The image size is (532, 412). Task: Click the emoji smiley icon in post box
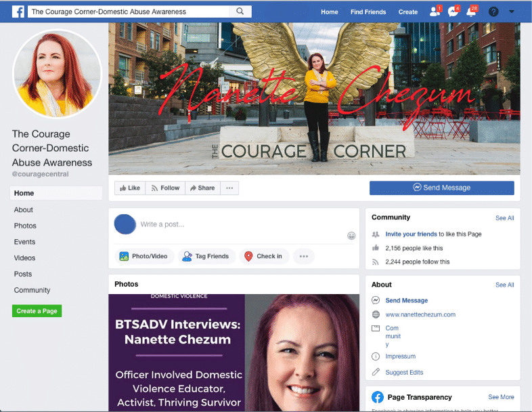(351, 236)
